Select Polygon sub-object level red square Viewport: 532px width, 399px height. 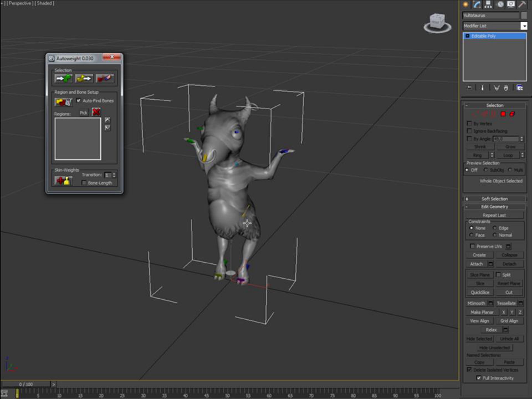coord(503,114)
